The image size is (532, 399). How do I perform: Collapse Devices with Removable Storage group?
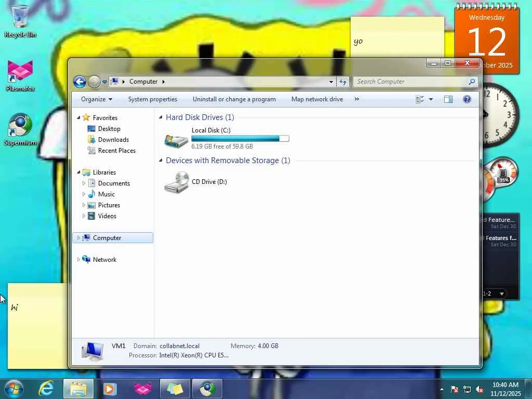point(161,160)
